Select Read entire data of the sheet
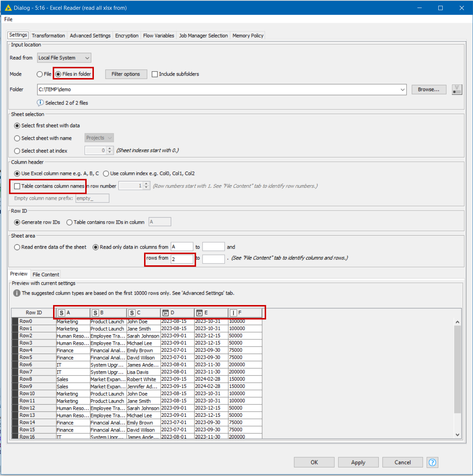The height and width of the screenshot is (476, 473). tap(17, 247)
